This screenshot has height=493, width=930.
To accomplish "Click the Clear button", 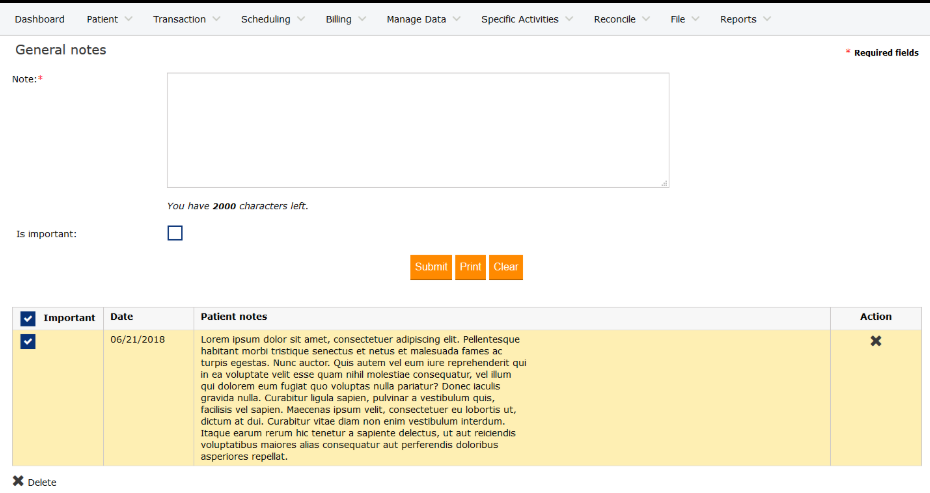I will coord(506,267).
